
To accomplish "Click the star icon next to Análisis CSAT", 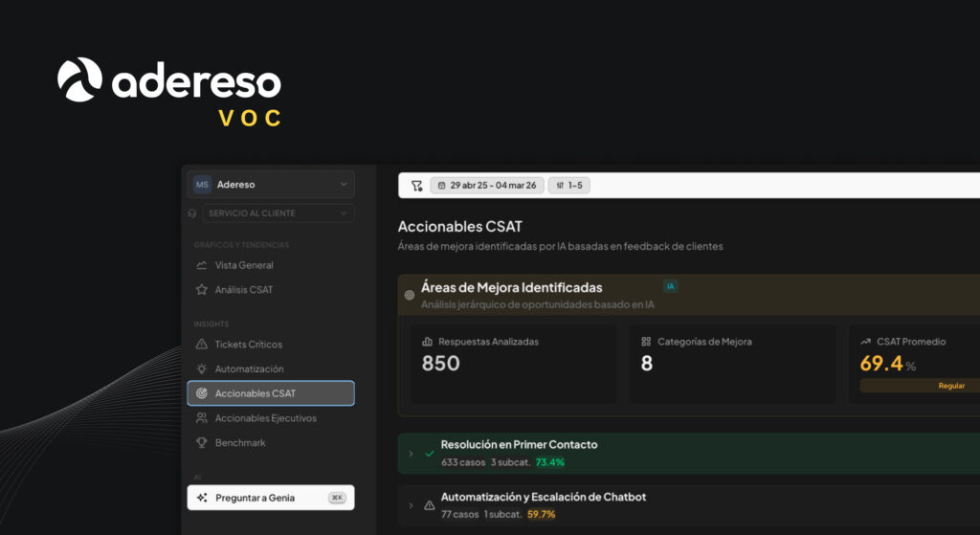I will click(201, 290).
